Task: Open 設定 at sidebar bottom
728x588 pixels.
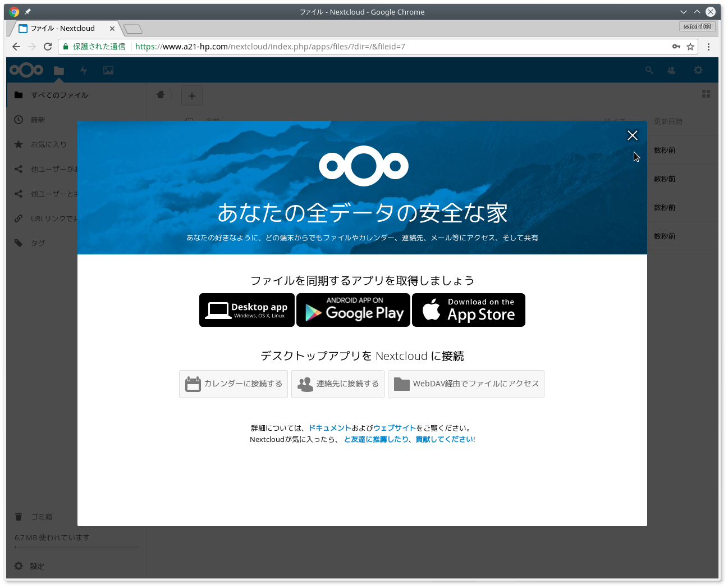Action: click(76, 566)
